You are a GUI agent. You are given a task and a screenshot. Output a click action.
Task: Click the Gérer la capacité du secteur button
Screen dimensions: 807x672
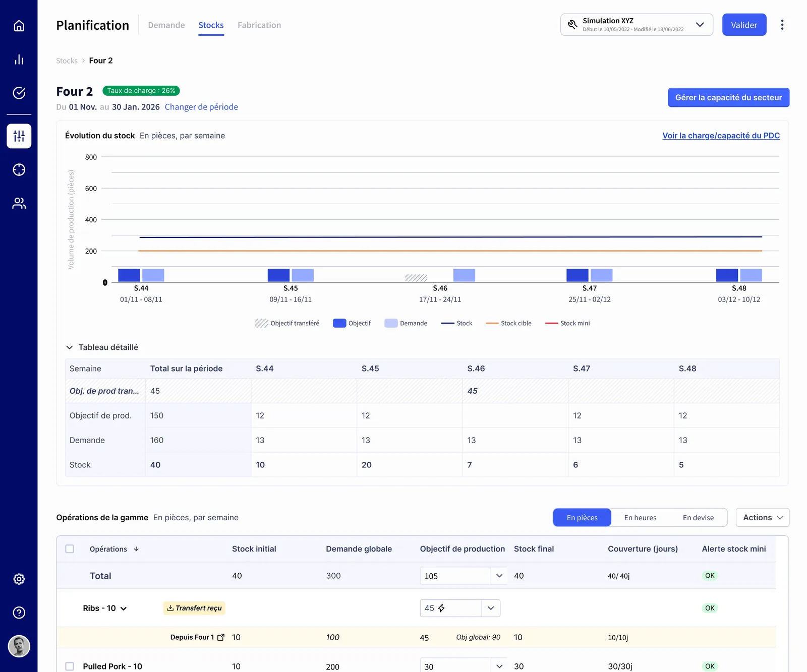click(728, 97)
